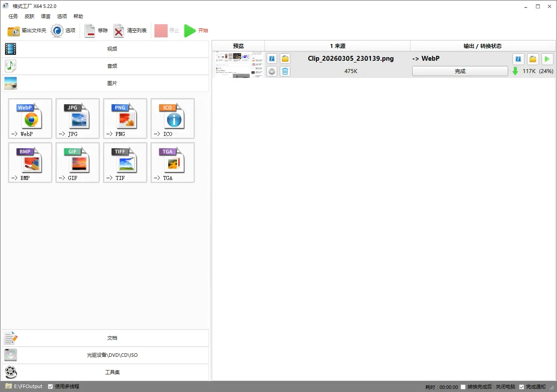Open the 输出文件夹 toolbar icon

pyautogui.click(x=13, y=31)
